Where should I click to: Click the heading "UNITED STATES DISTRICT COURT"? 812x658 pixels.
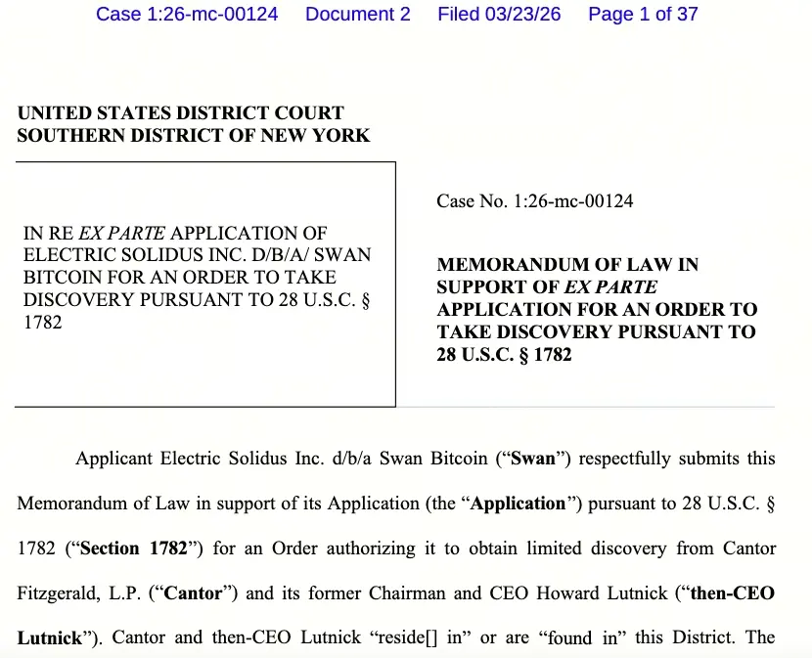click(181, 112)
